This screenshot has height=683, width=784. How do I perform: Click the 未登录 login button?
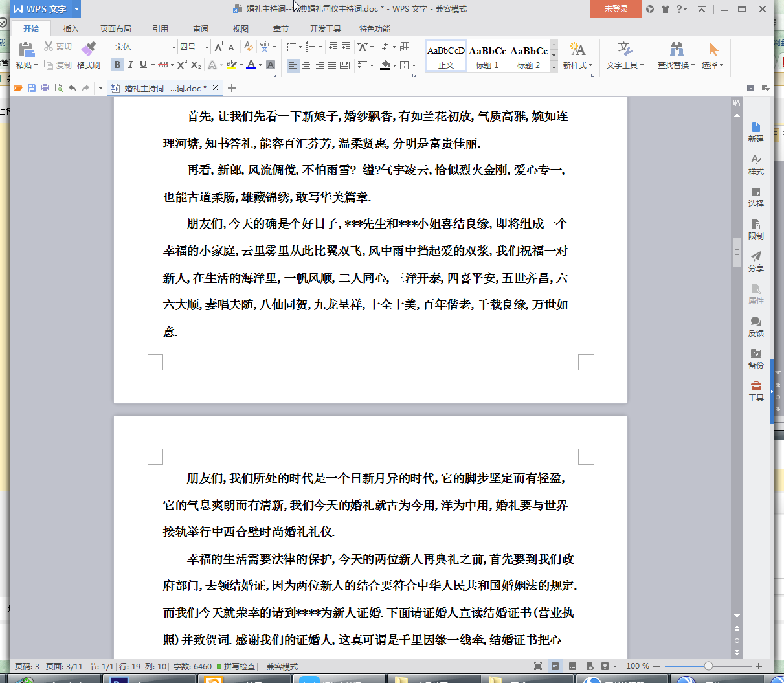(616, 9)
